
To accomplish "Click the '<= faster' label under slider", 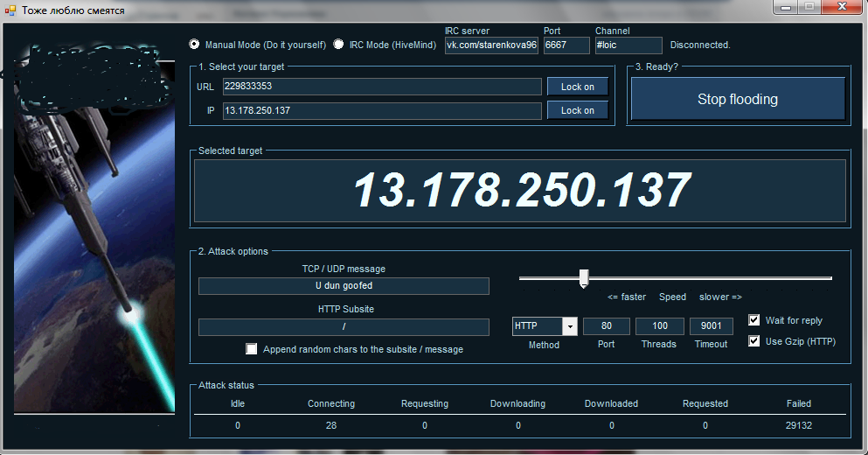I will 626,297.
